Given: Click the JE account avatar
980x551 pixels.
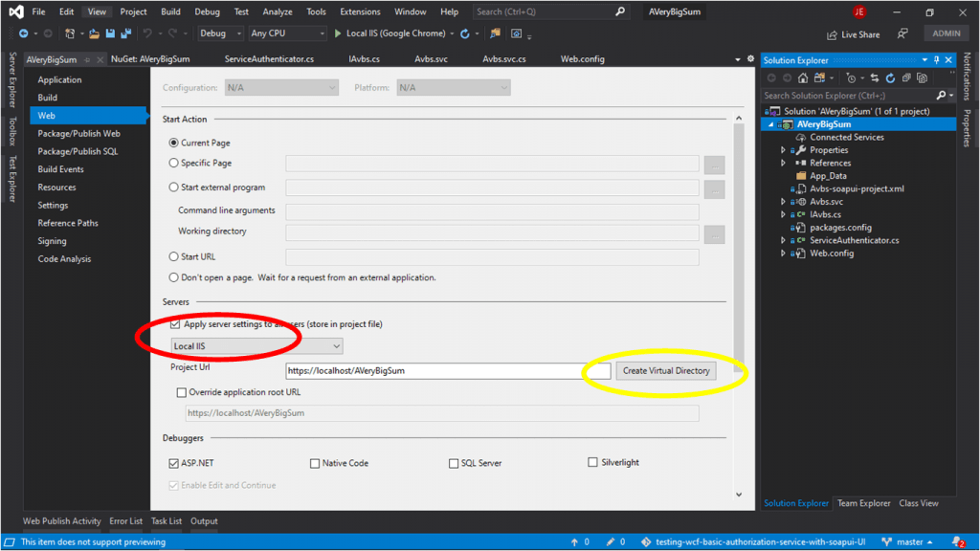Looking at the screenshot, I should (859, 11).
